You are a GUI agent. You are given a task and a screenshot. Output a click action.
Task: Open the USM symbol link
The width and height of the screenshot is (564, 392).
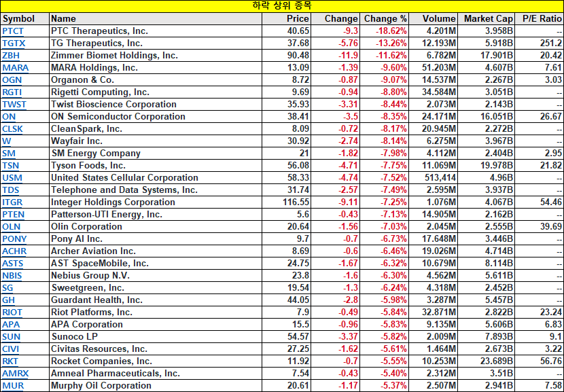[12, 178]
